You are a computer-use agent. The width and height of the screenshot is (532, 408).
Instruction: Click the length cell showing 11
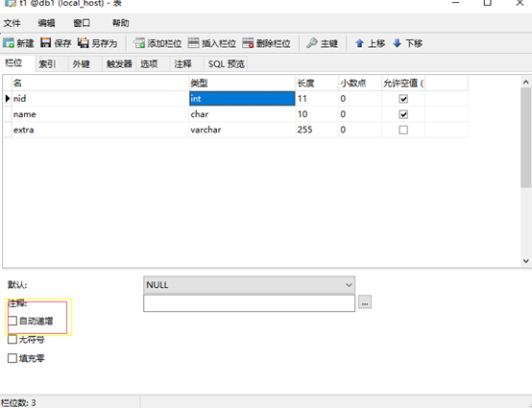click(x=317, y=99)
